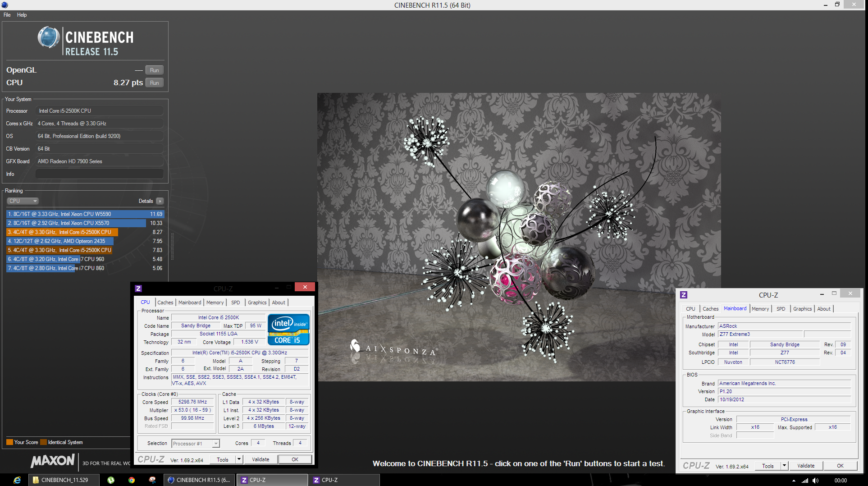The width and height of the screenshot is (868, 486).
Task: Select ranking entry Core i7 CPU 860
Action: click(x=85, y=268)
